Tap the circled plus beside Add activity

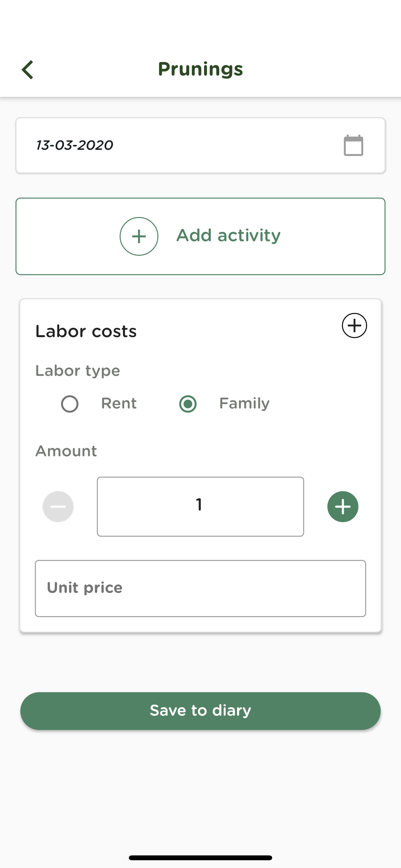pyautogui.click(x=139, y=236)
